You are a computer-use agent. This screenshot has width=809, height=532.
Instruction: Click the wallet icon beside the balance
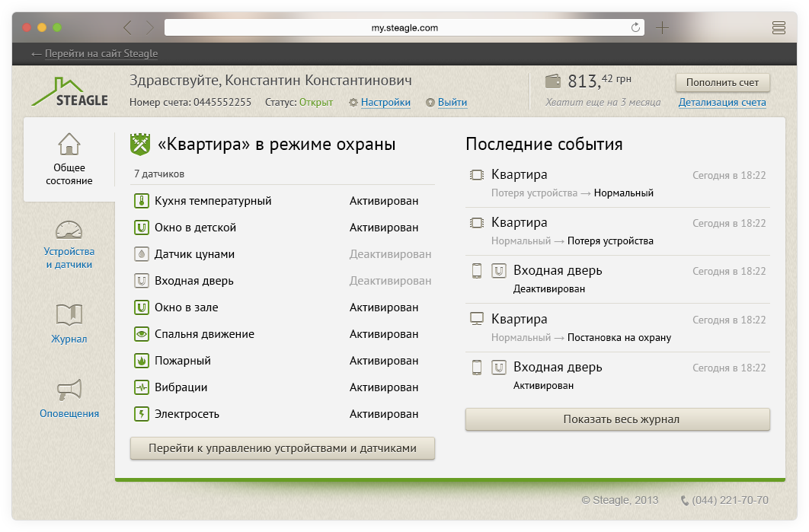pos(553,81)
